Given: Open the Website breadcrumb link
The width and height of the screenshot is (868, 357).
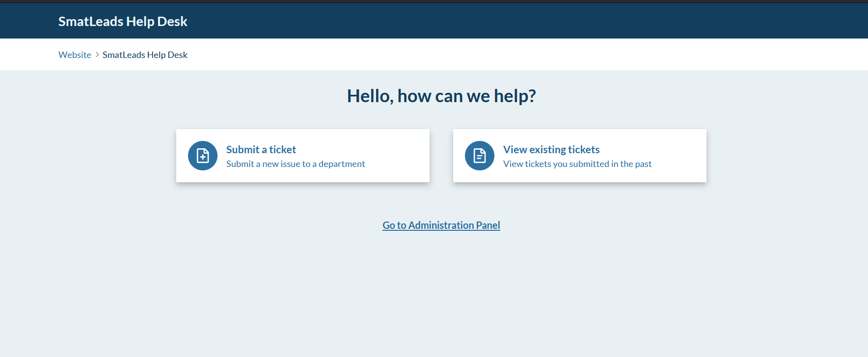Looking at the screenshot, I should (x=75, y=55).
